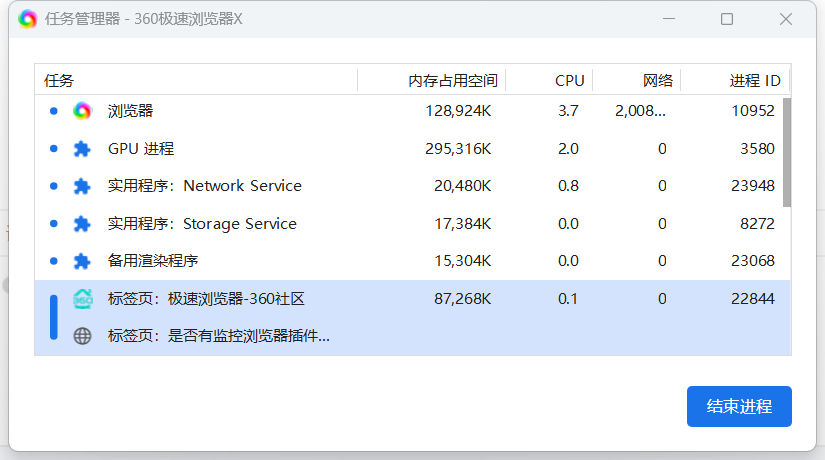Click the globe icon beside 是否有监控浏览器插件
This screenshot has height=460, width=825.
point(82,336)
